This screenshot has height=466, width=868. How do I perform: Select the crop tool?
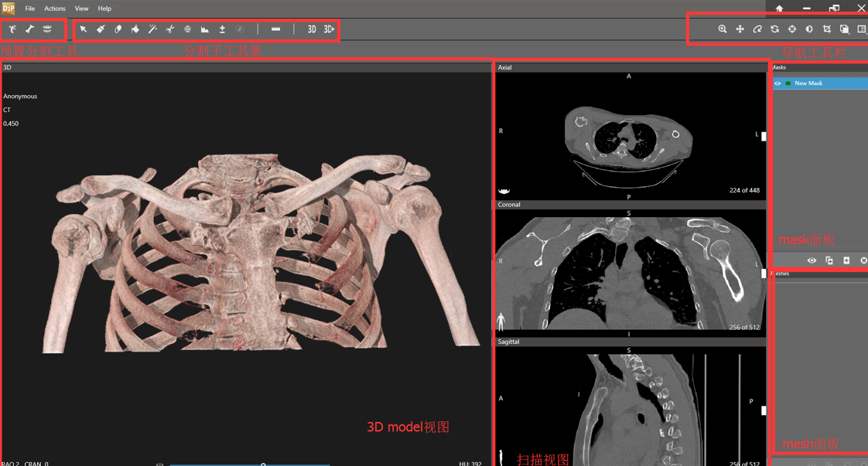[x=827, y=29]
